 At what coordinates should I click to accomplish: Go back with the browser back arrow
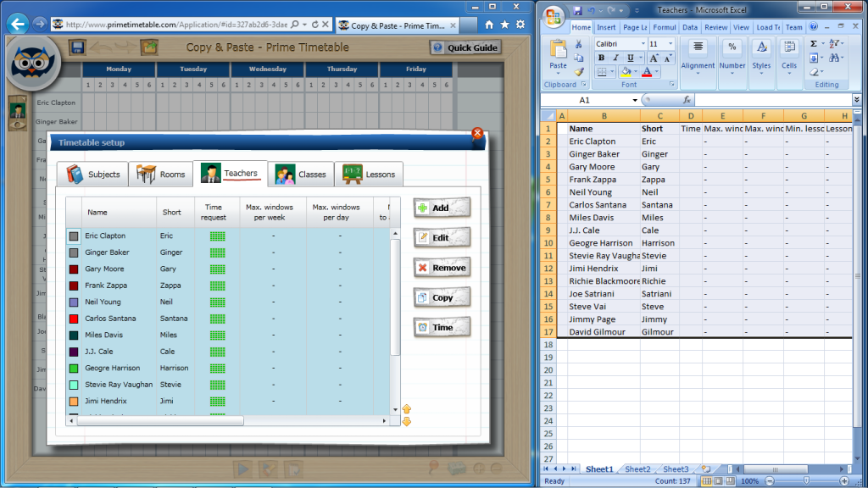[x=19, y=24]
